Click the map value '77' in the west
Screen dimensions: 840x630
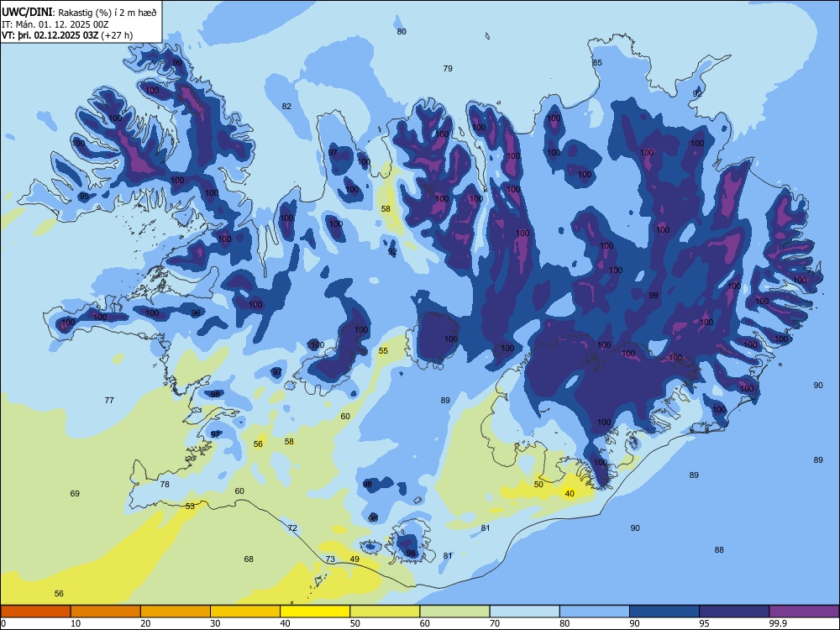coord(109,400)
